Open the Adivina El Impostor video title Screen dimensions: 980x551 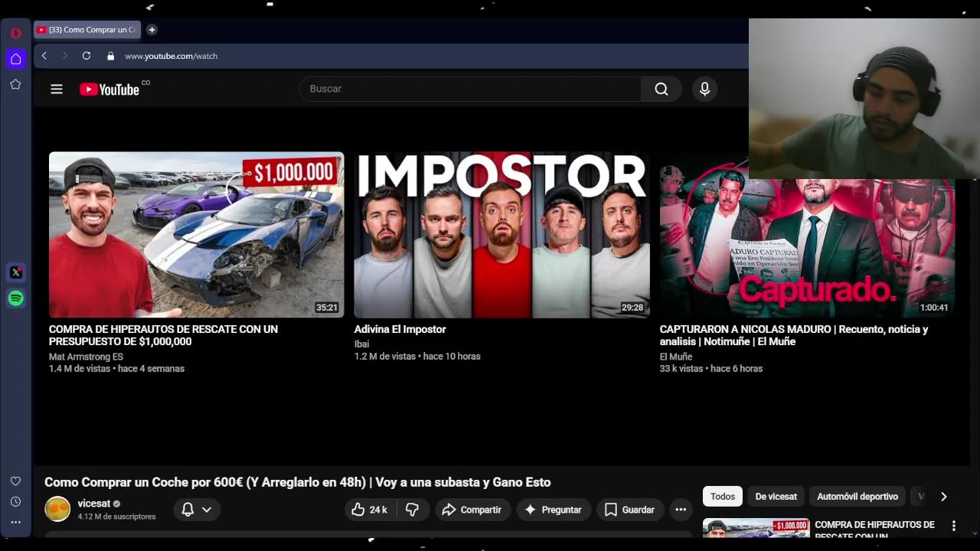[400, 329]
